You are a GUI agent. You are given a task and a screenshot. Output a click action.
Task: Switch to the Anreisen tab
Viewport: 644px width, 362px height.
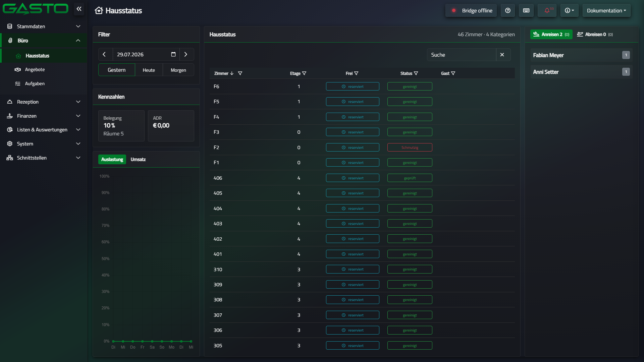click(551, 35)
